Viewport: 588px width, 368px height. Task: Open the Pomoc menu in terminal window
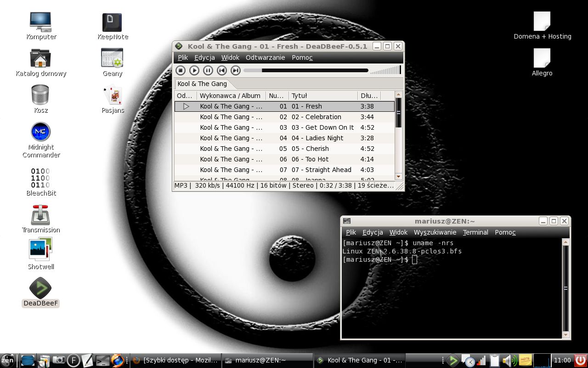tap(505, 232)
